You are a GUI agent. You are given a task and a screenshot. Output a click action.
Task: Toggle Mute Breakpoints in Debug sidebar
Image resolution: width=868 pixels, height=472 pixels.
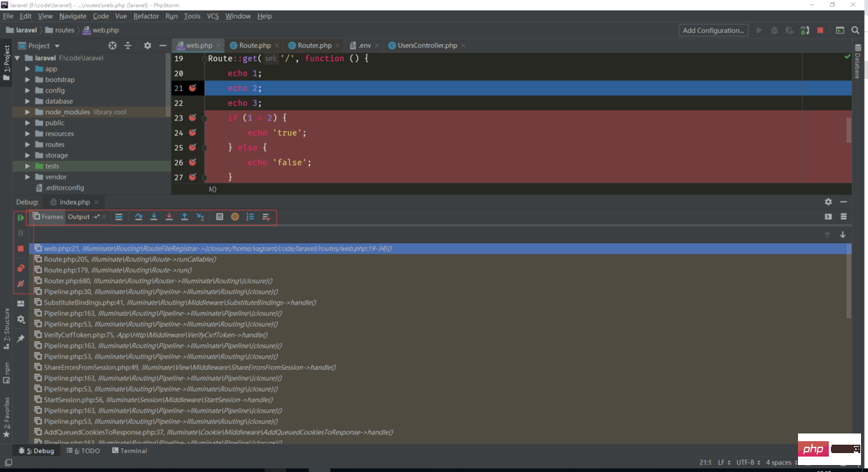[20, 284]
